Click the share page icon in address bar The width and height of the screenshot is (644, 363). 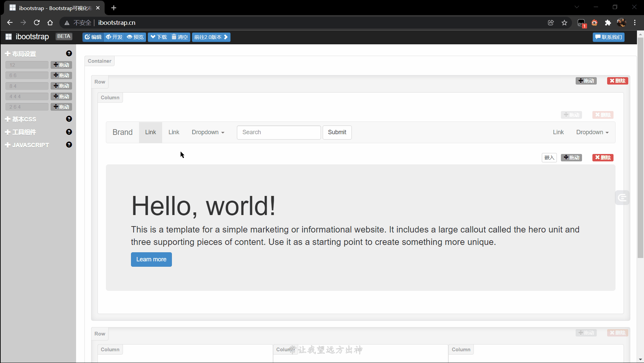(x=551, y=23)
